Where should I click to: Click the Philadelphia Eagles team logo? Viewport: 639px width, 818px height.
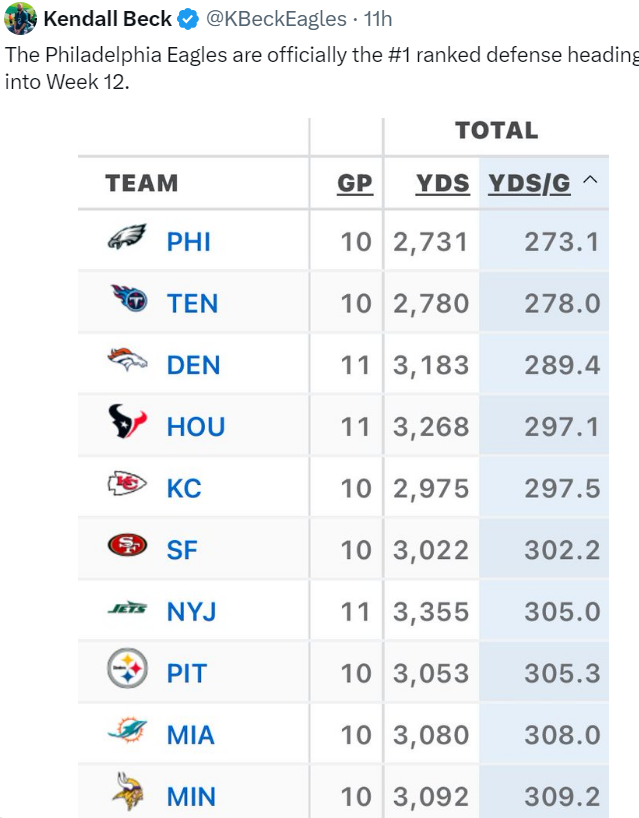pos(127,240)
